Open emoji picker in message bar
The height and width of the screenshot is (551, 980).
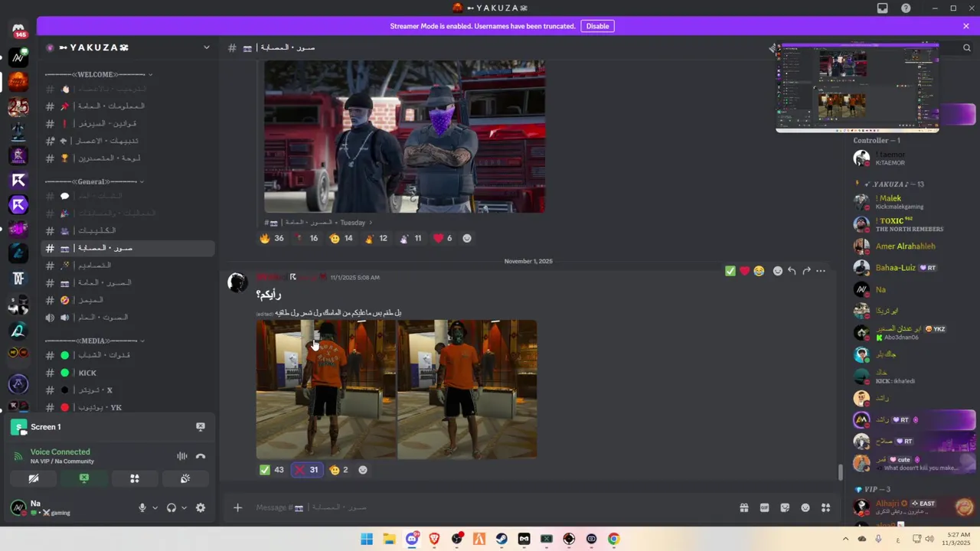coord(805,507)
